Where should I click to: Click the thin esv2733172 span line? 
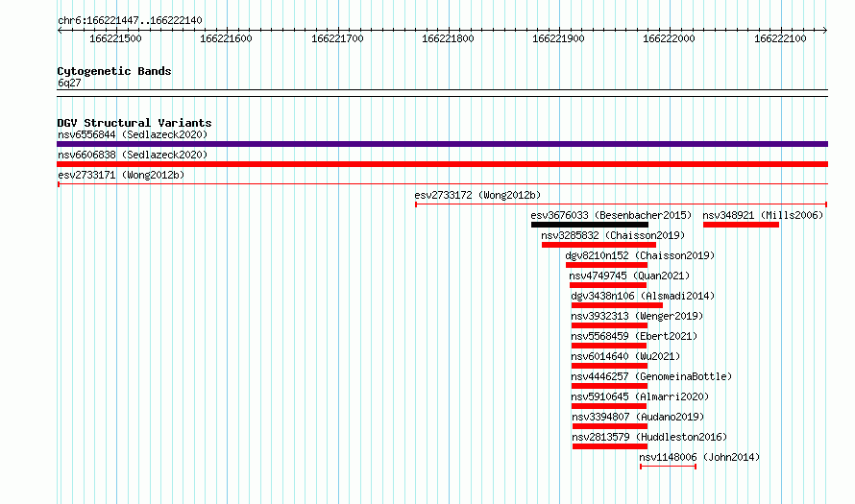(x=621, y=204)
